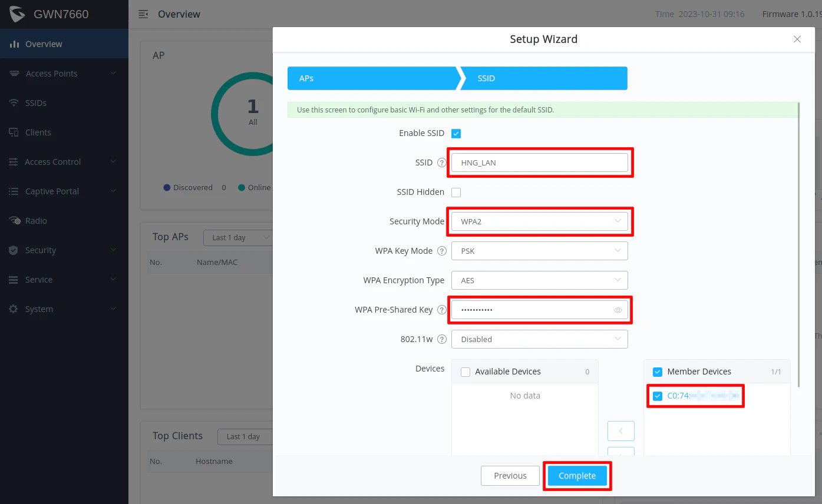
Task: Uncheck the C0:74 member device checkbox
Action: pos(658,396)
